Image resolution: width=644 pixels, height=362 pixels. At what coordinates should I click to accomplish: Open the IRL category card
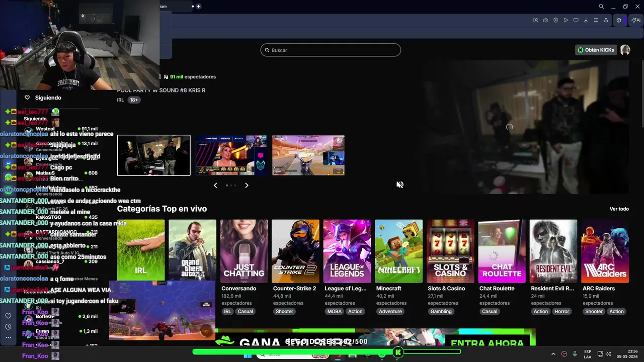[x=141, y=251]
